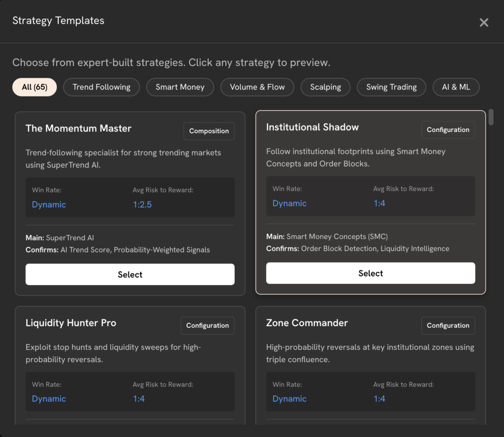
Task: Preview The Momentum Master strategy title
Action: coord(78,128)
